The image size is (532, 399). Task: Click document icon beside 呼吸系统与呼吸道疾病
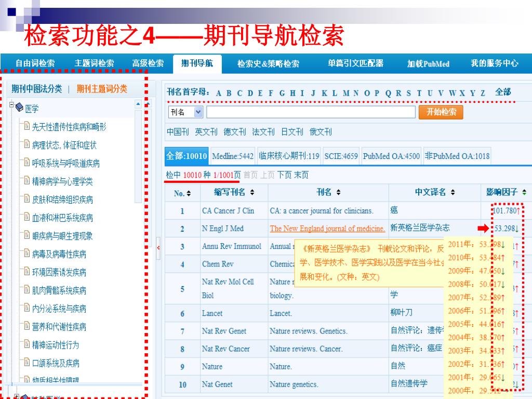pos(27,162)
